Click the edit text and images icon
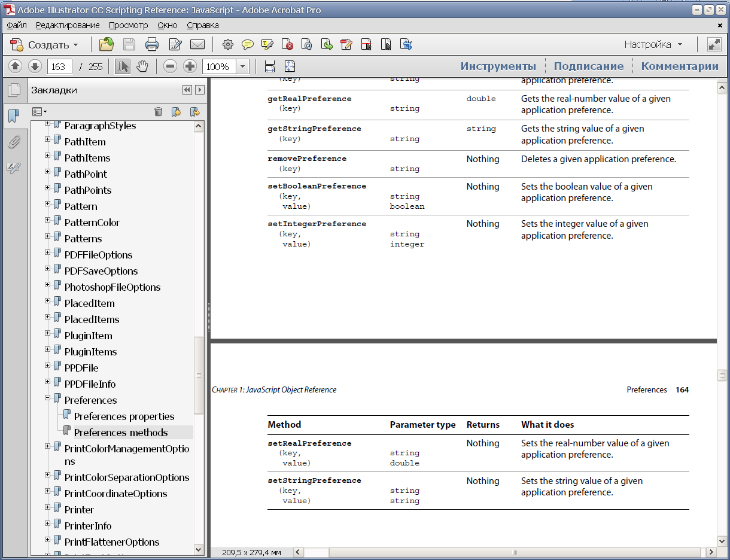Screen dimensions: 730x560 coord(346,44)
